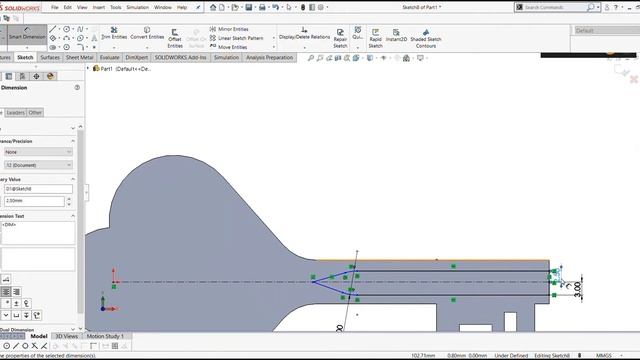Screen dimensions: 640x360
Task: Open the Analysis Preparation tab
Action: point(269,58)
